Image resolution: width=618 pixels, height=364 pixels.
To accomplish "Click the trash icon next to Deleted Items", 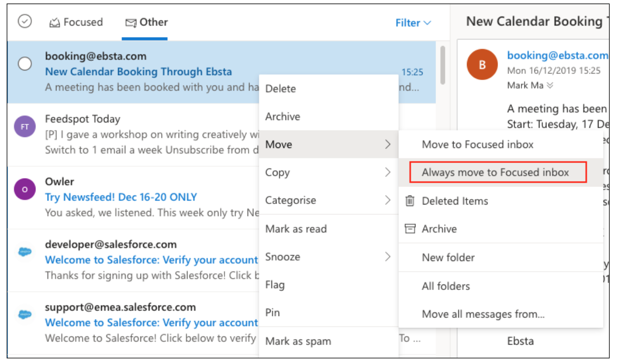I will [x=410, y=201].
